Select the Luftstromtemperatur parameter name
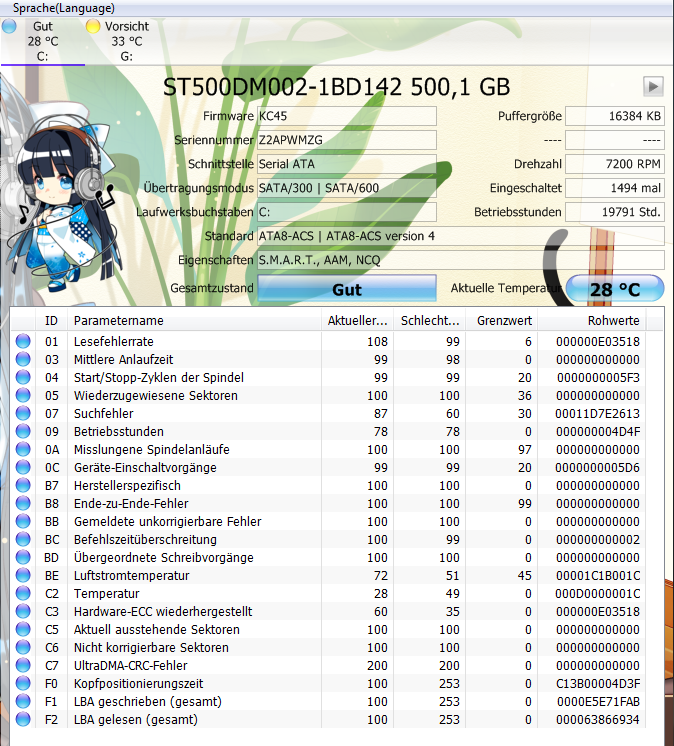Viewport: 674px width, 746px height. coord(131,576)
